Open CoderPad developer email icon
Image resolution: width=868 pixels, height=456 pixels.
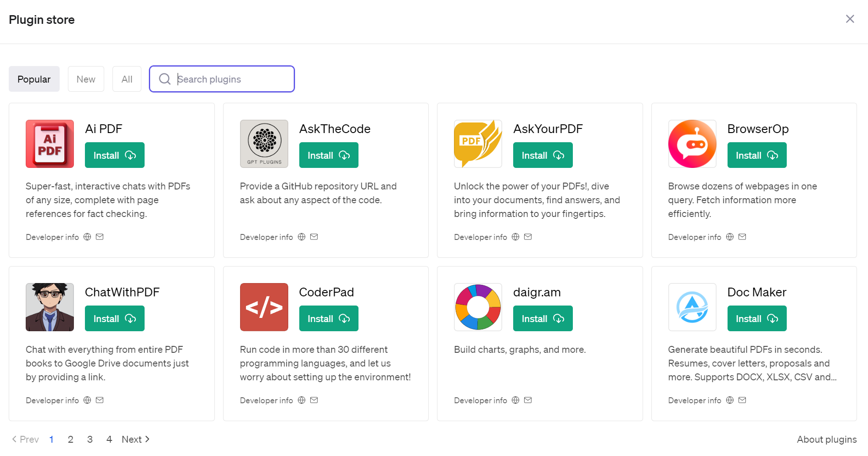(314, 400)
